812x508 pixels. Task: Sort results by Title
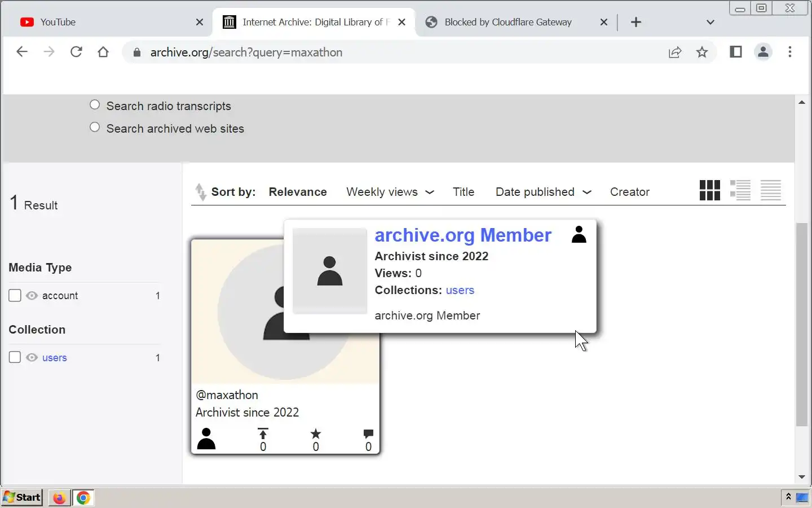point(464,192)
